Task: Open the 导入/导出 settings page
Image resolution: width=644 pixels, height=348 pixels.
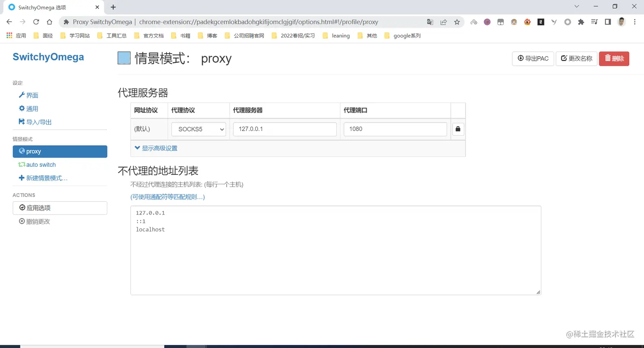Action: click(x=35, y=122)
